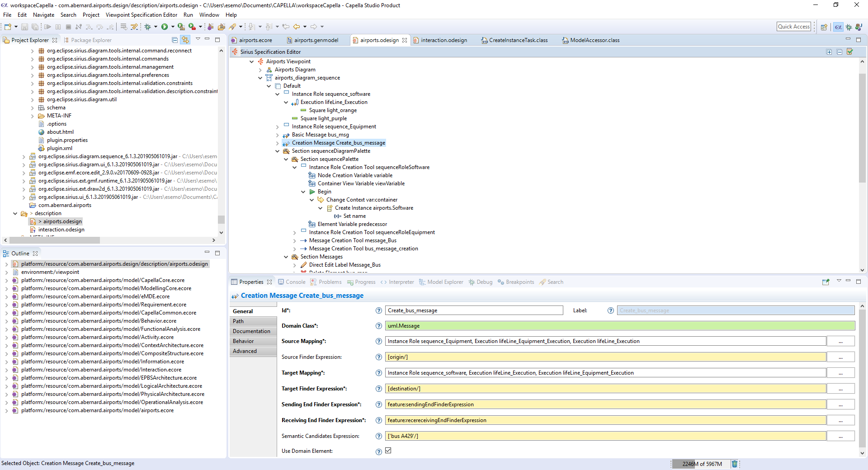The height and width of the screenshot is (470, 868).
Task: Click the Debug bug toolbar icon
Action: coord(147,27)
